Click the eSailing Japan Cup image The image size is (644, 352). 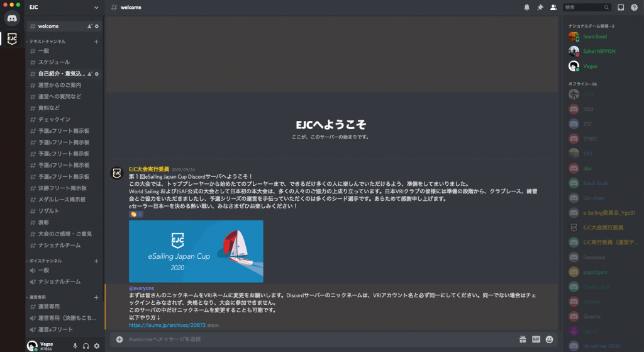[x=196, y=251]
